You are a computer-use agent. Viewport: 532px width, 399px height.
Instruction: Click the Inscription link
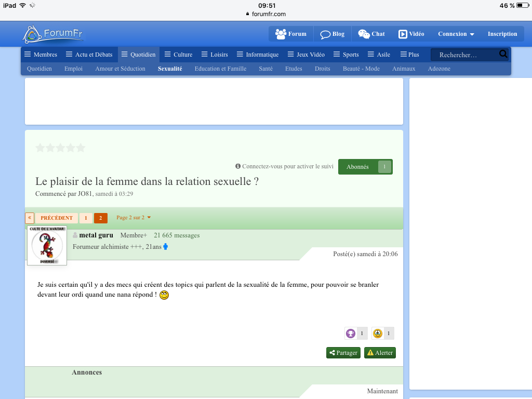[x=502, y=34]
